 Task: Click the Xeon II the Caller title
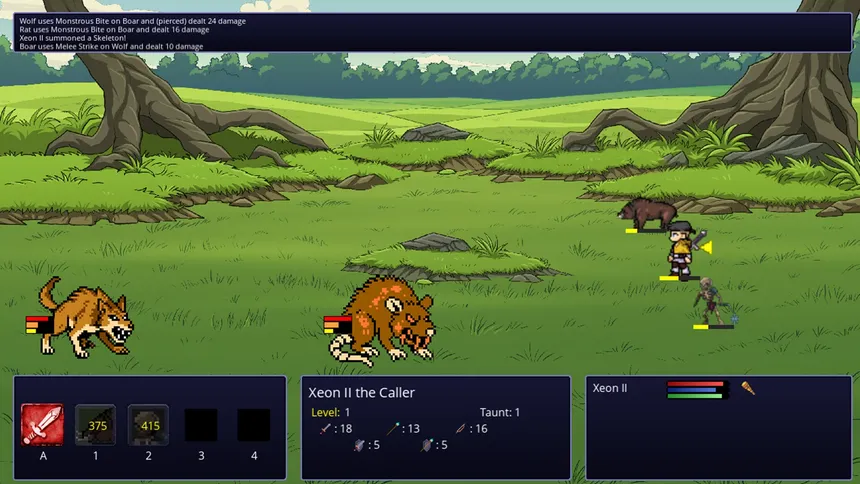(x=361, y=392)
